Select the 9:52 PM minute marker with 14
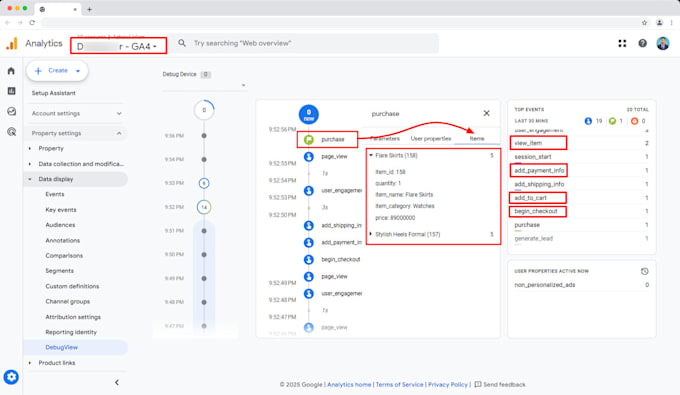 (x=204, y=207)
